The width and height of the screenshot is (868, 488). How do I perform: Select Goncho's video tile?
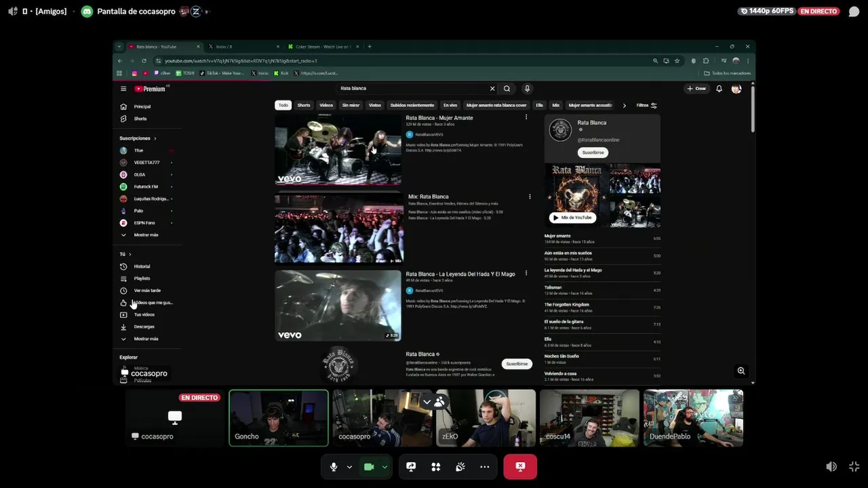pos(279,418)
